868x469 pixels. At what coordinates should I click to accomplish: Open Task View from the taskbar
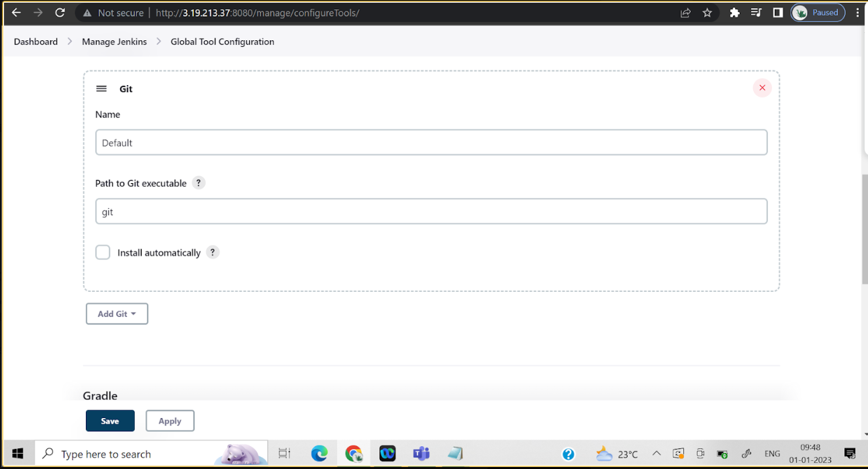click(284, 453)
